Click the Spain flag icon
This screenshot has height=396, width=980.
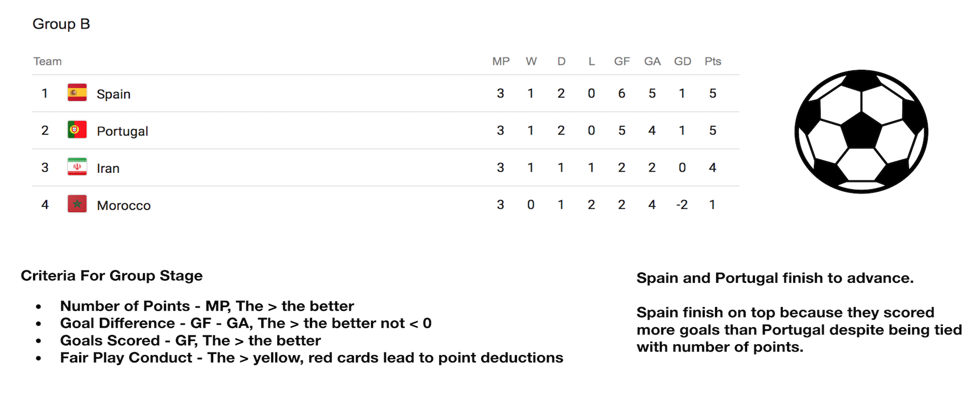coord(77,93)
